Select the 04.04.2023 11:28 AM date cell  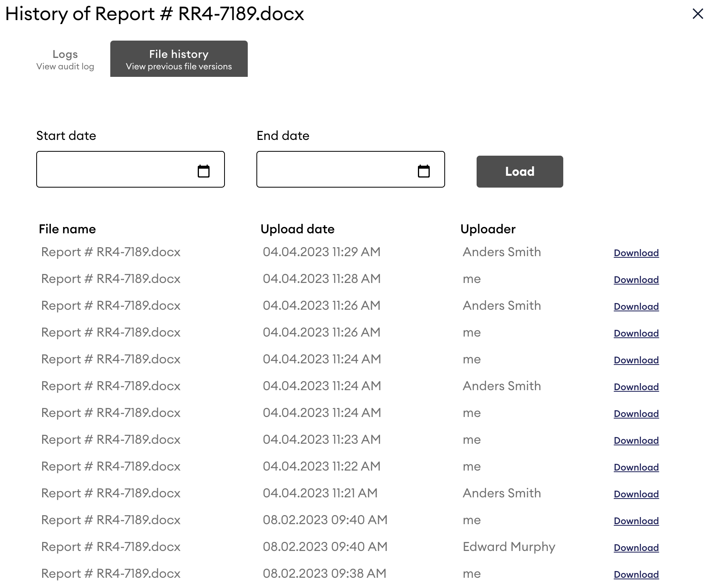coord(321,279)
